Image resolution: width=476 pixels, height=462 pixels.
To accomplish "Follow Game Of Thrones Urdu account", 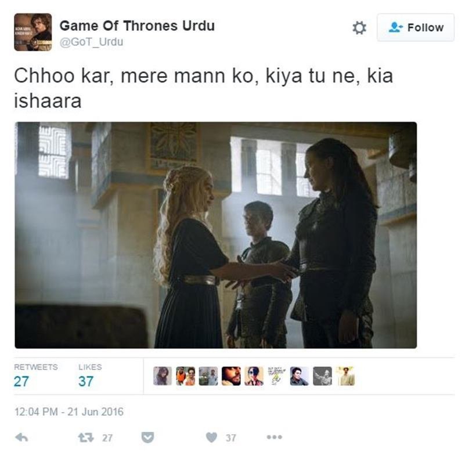I will [416, 27].
